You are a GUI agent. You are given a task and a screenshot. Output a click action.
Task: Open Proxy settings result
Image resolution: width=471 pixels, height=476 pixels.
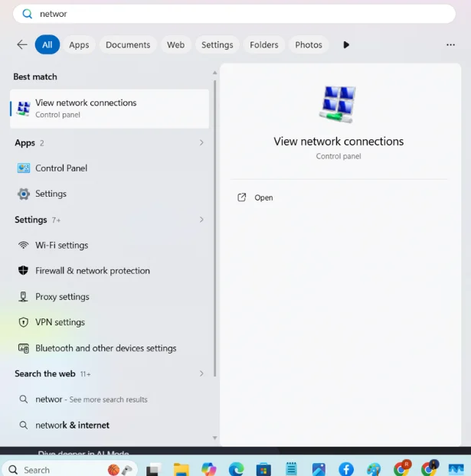point(110,297)
